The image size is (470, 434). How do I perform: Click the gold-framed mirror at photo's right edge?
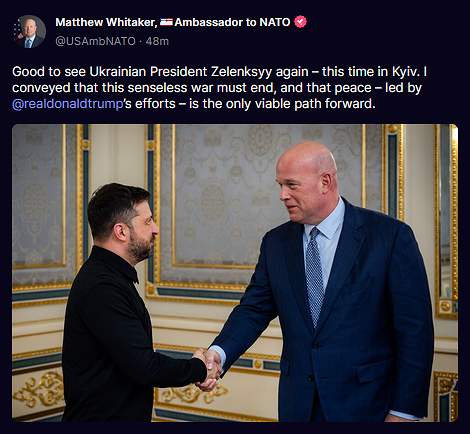447,220
